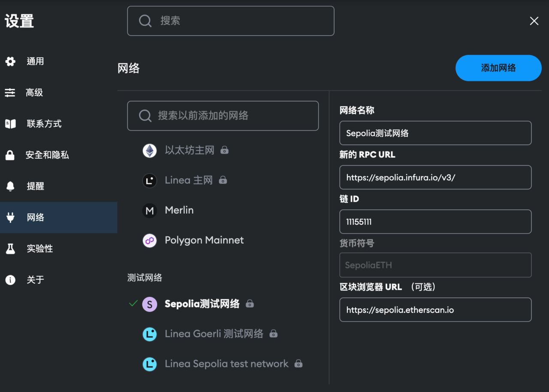
Task: Click the Experimental flask icon
Action: coord(10,248)
